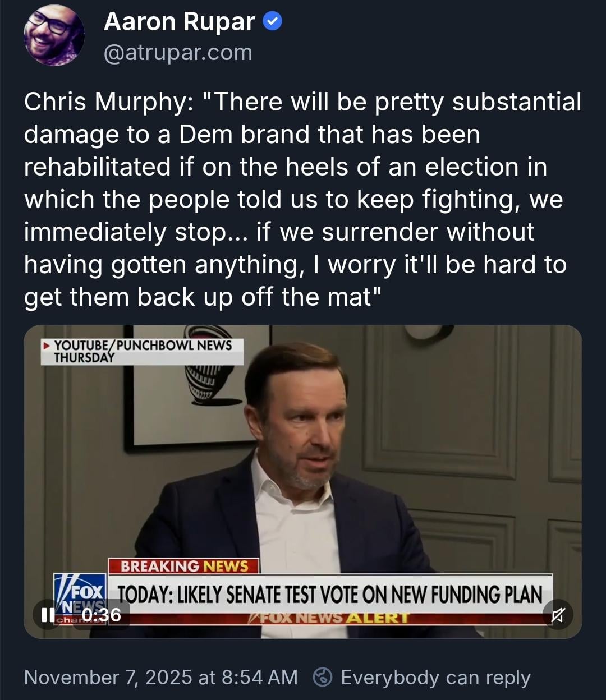Click the 0:36 video time indicator

[102, 615]
